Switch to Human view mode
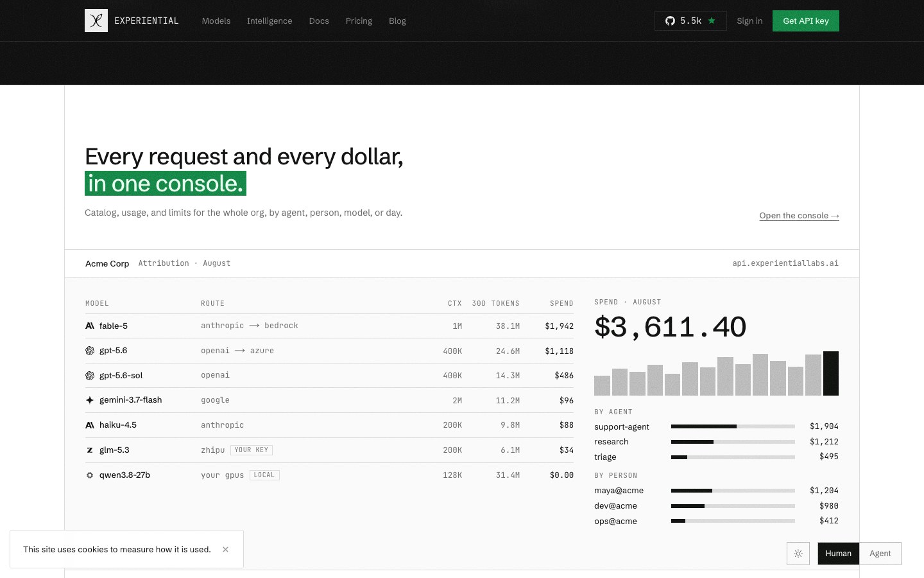The image size is (924, 578). tap(838, 554)
